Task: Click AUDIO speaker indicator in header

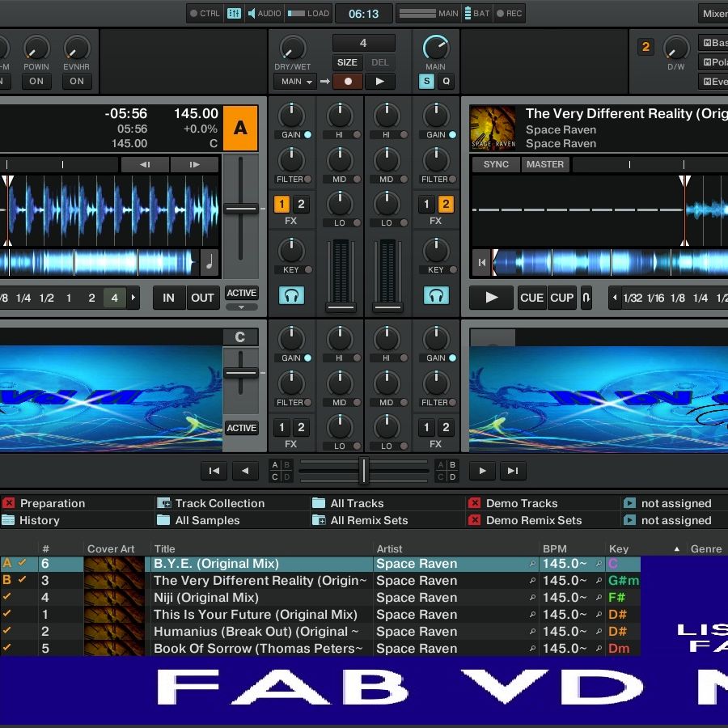Action: pyautogui.click(x=265, y=14)
